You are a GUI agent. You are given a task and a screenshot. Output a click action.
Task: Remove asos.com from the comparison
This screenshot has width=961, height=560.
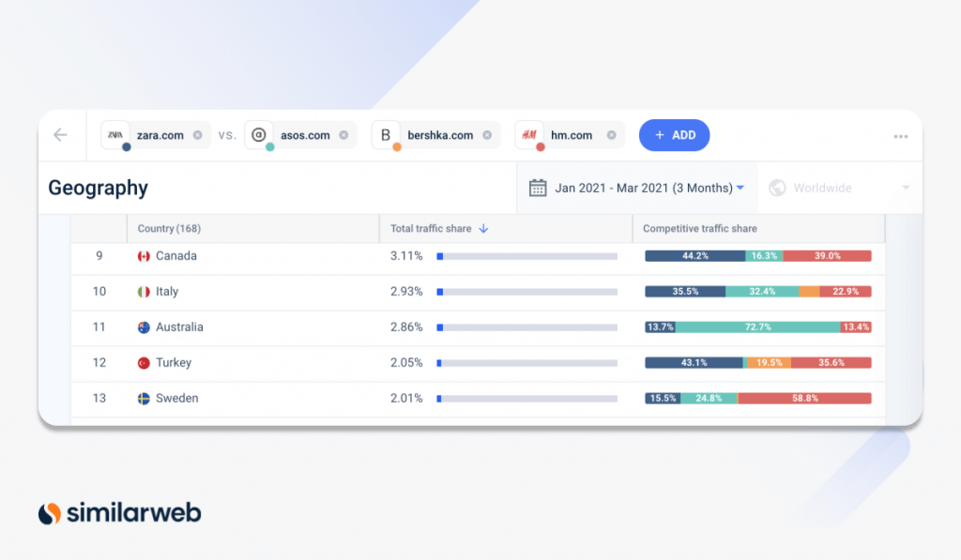(x=343, y=134)
